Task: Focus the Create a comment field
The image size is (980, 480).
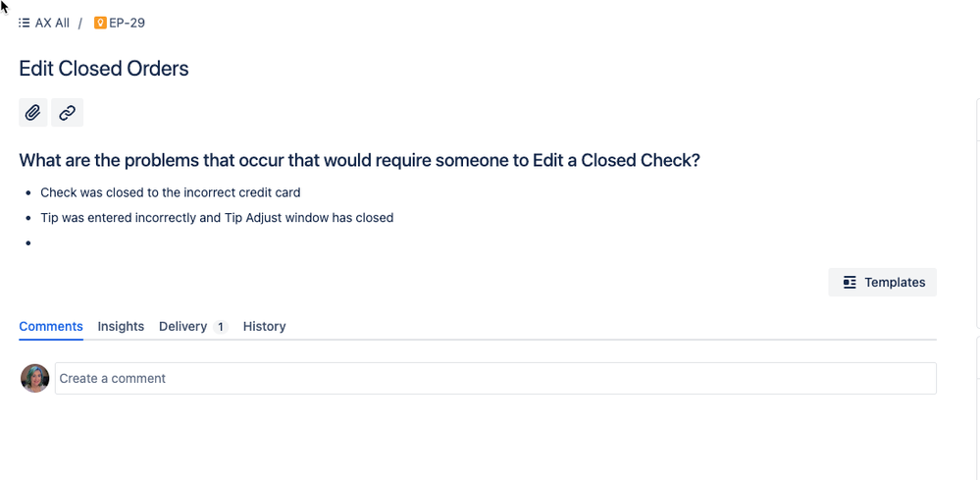Action: coord(495,378)
